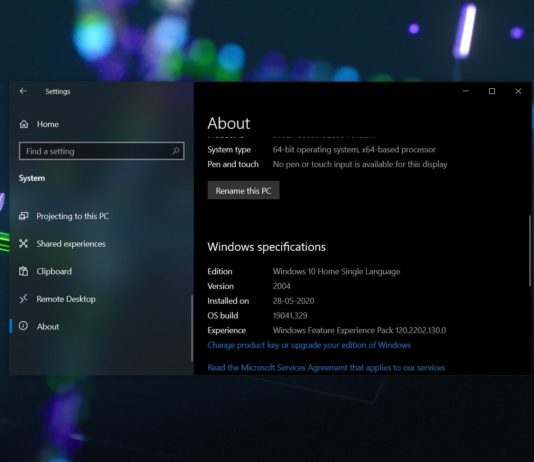The width and height of the screenshot is (534, 462).
Task: Select the Installed on date 28-05-2020
Action: pyautogui.click(x=293, y=301)
